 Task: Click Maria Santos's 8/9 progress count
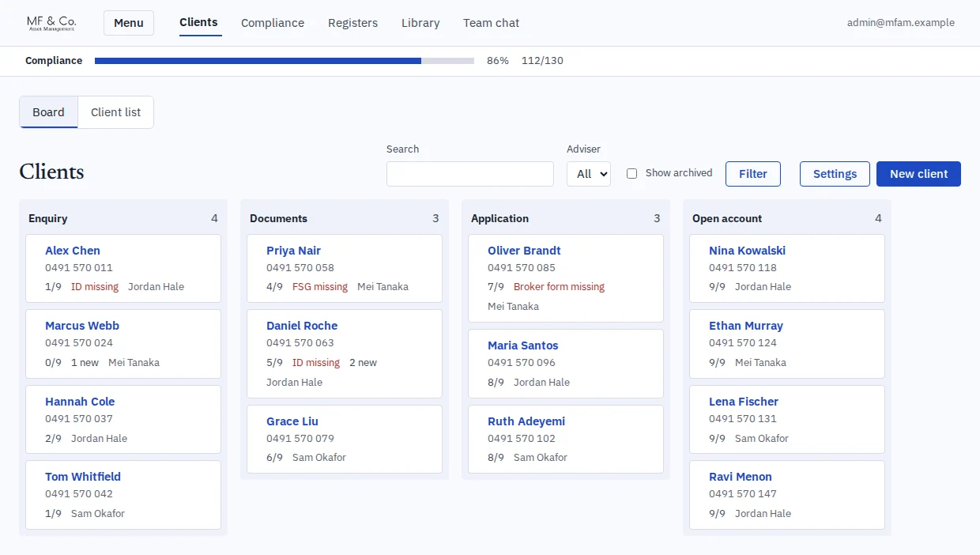tap(496, 383)
